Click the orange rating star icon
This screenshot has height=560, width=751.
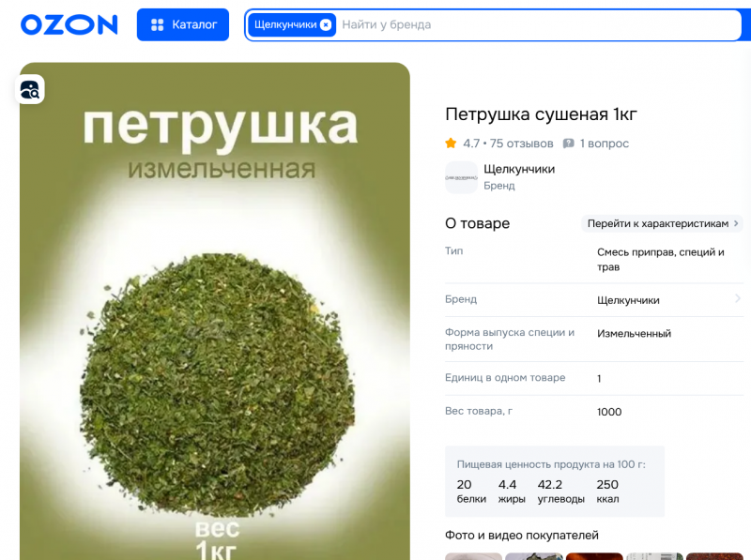coord(451,144)
